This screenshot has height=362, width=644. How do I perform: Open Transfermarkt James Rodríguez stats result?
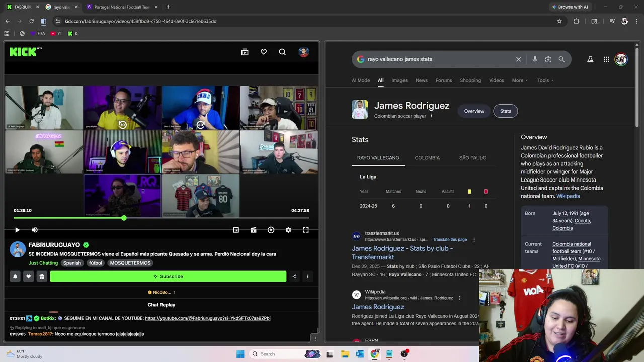403,253
